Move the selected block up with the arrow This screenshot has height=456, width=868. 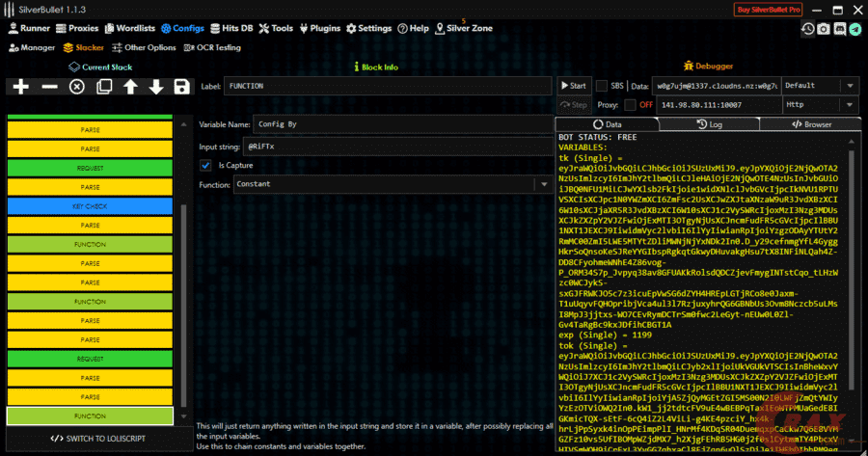click(130, 87)
